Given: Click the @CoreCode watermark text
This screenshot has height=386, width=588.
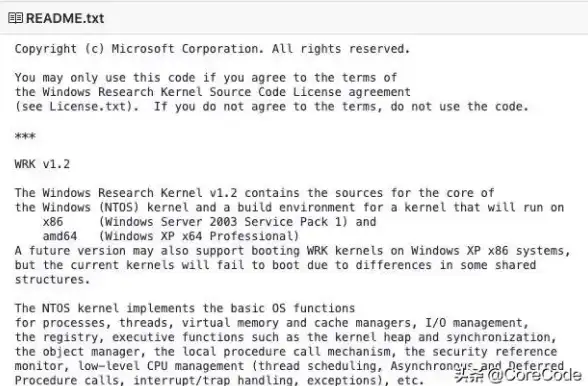Looking at the screenshot, I should [535, 375].
